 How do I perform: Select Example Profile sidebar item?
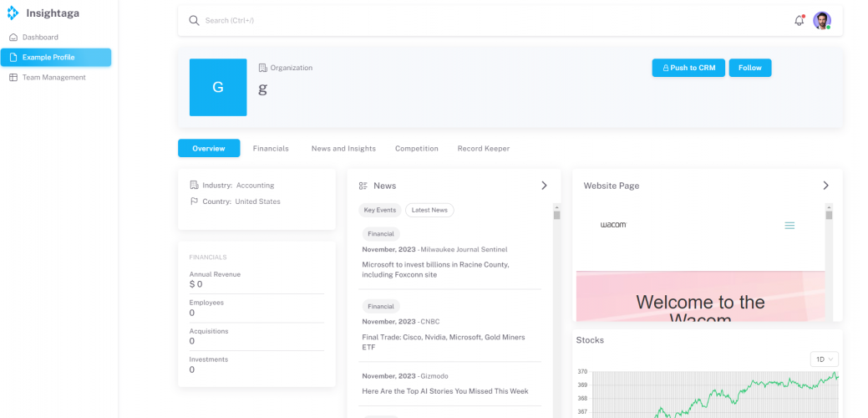[55, 57]
